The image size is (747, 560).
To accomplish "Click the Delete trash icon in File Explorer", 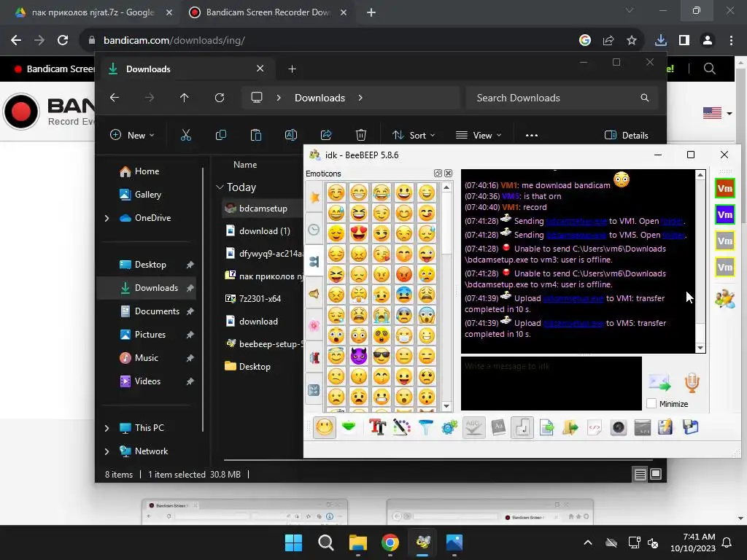I will coord(361,135).
